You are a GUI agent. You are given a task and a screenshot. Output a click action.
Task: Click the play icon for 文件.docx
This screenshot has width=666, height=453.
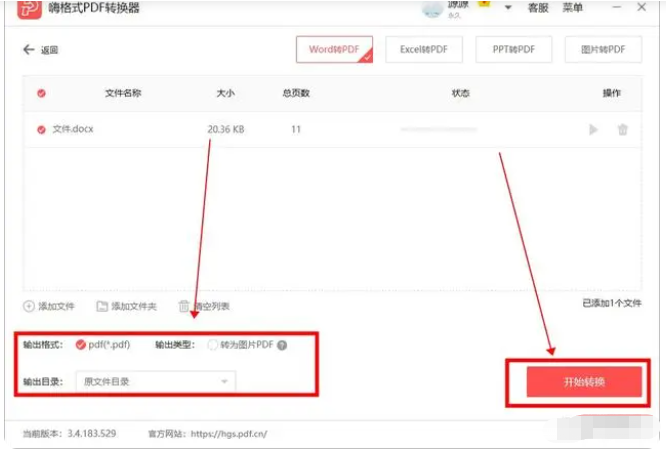tap(593, 129)
